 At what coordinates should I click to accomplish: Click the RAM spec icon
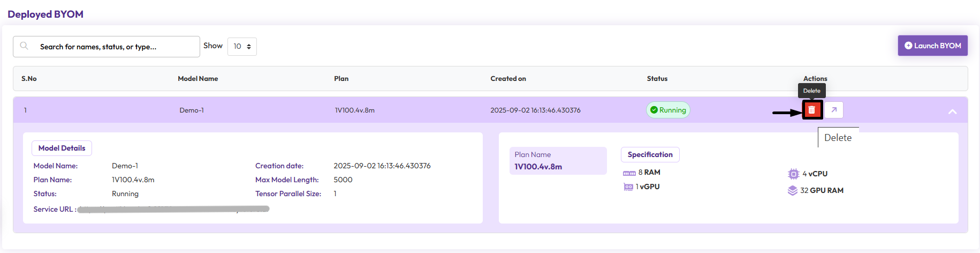629,173
